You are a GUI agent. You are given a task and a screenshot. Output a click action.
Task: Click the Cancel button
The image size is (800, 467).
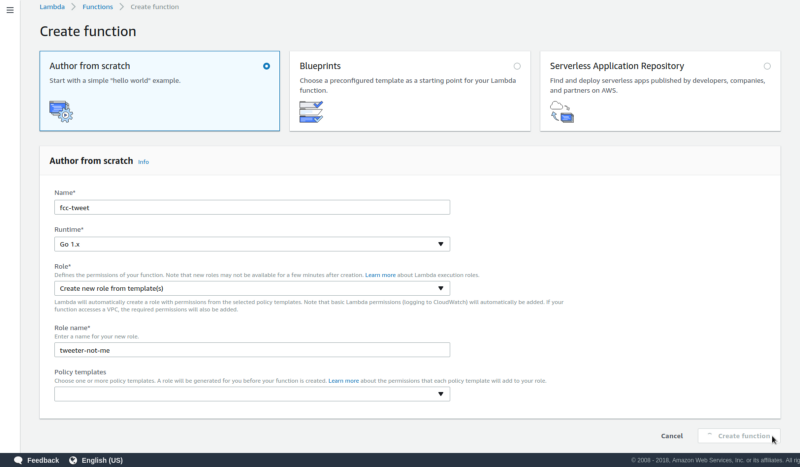(x=671, y=436)
